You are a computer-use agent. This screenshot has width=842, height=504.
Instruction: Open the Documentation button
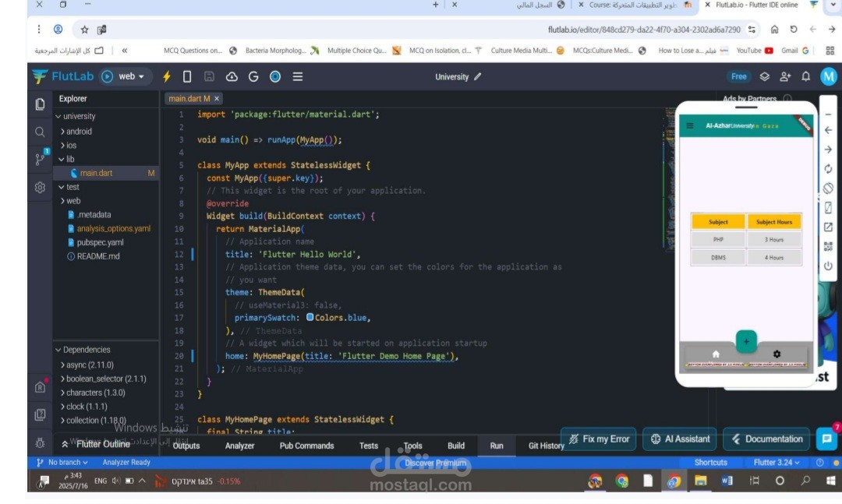[766, 439]
